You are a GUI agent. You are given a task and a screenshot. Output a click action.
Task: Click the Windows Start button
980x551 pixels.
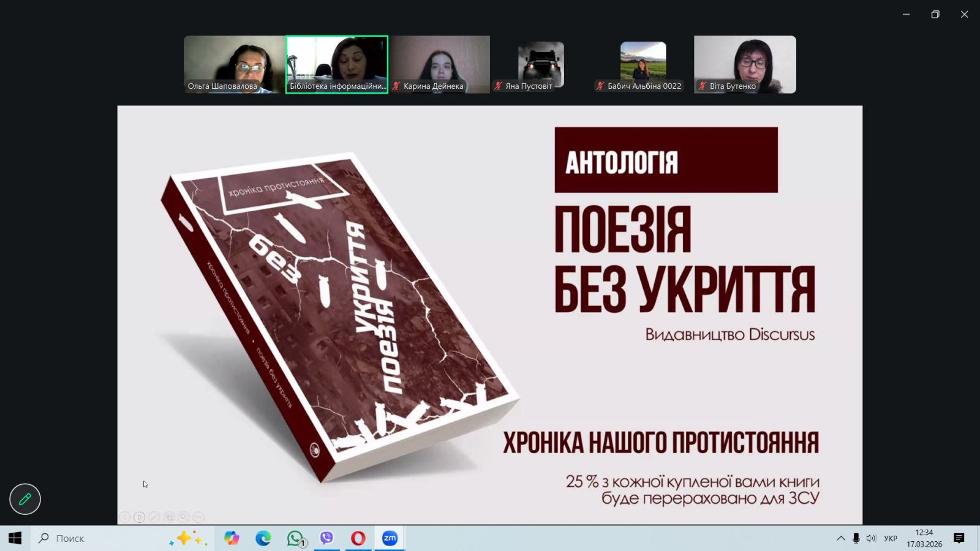(15, 538)
